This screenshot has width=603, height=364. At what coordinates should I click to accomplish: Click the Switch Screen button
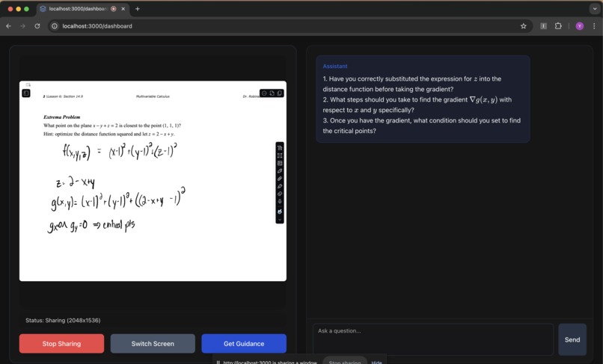pyautogui.click(x=153, y=344)
